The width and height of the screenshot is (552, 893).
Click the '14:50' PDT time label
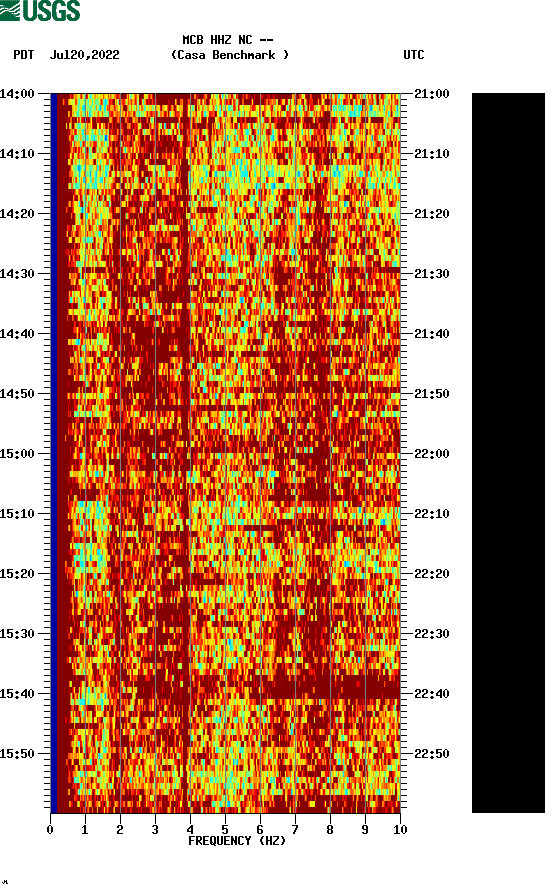[x=18, y=394]
